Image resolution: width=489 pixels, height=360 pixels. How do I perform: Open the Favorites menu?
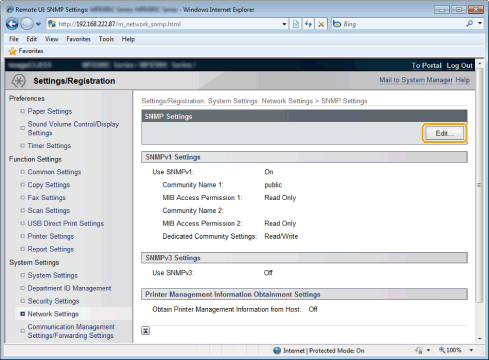tap(78, 39)
